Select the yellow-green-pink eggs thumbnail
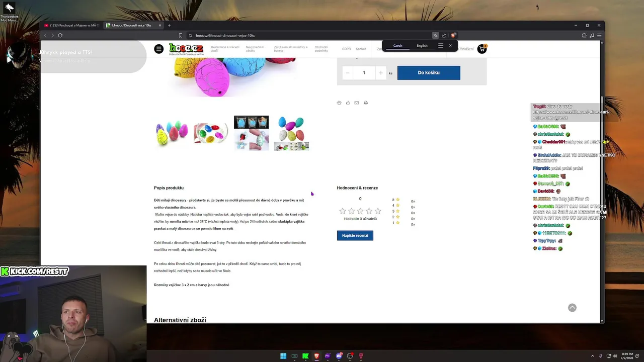Viewport: 644px width, 362px height. pyautogui.click(x=171, y=133)
